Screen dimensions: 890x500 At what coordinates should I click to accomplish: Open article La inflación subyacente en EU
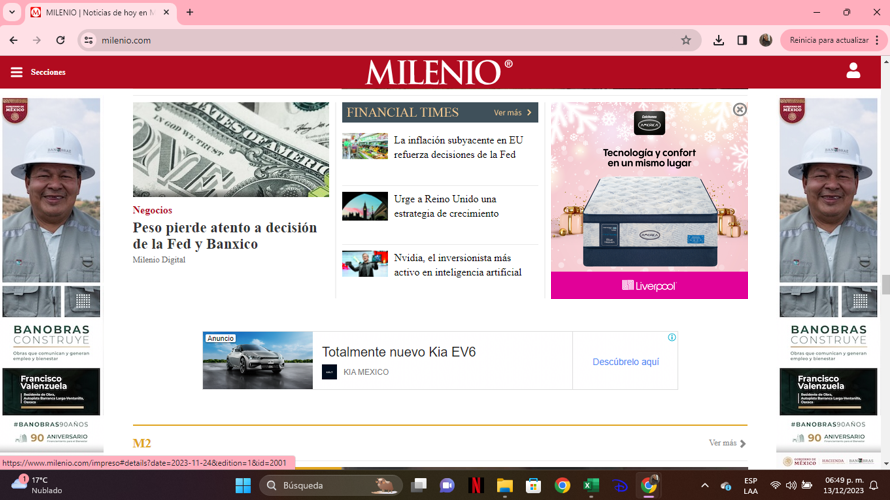click(x=459, y=147)
